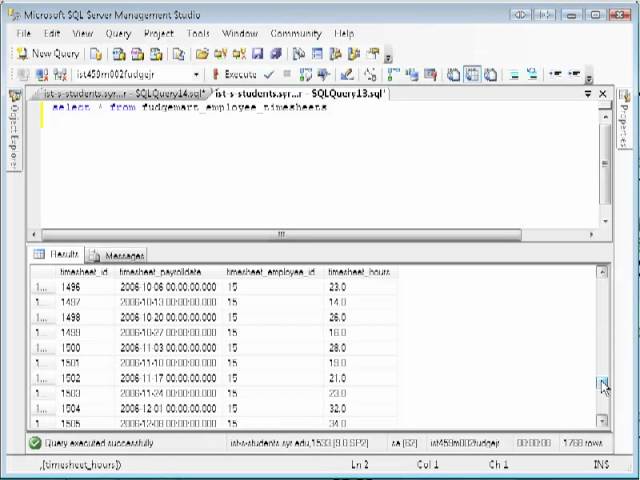The width and height of the screenshot is (640, 480).
Task: Analyze query in Database Engine Tuning Advisor
Action: pos(324,75)
